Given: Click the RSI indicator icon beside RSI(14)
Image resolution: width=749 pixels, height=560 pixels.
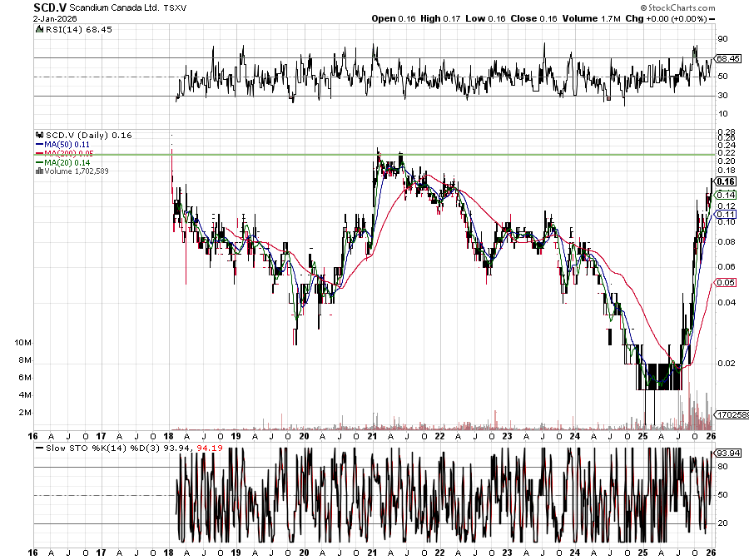Looking at the screenshot, I should point(39,30).
